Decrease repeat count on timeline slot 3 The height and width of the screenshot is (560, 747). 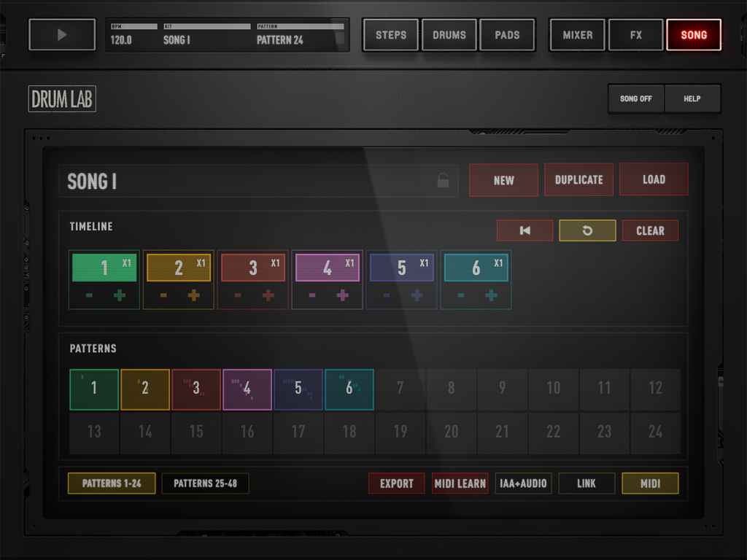coord(237,295)
